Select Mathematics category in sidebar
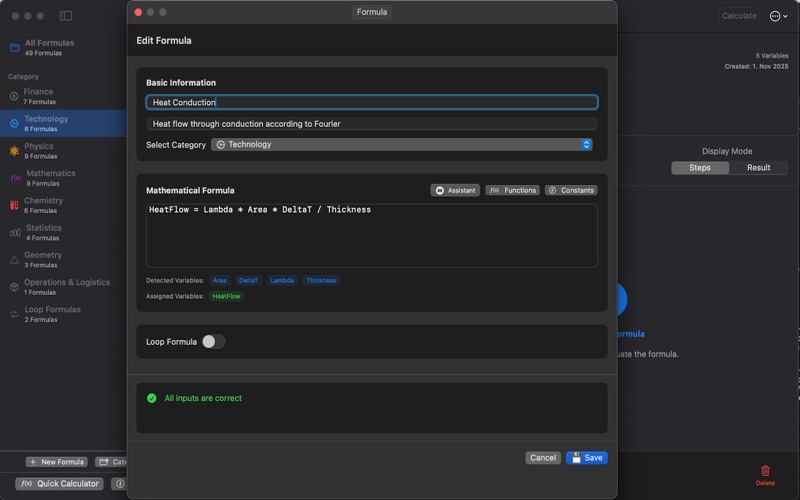The height and width of the screenshot is (500, 800). [63, 178]
